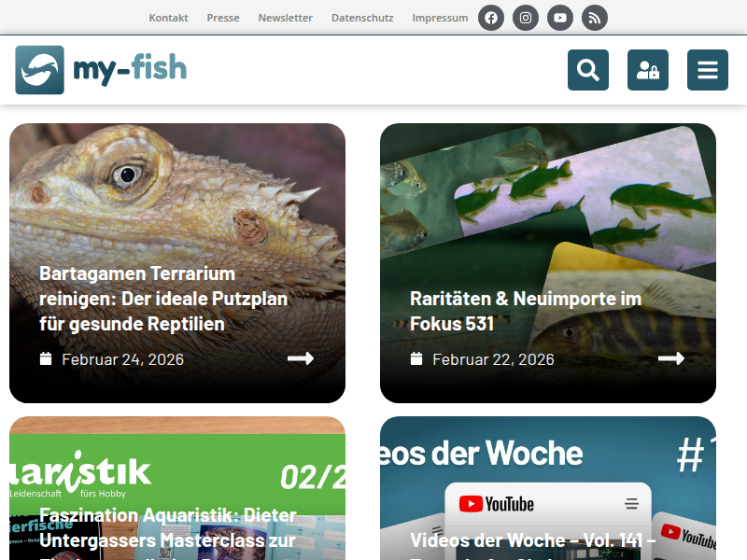The image size is (747, 560).
Task: Click the calendar icon next to Februar 24
Action: (x=44, y=358)
